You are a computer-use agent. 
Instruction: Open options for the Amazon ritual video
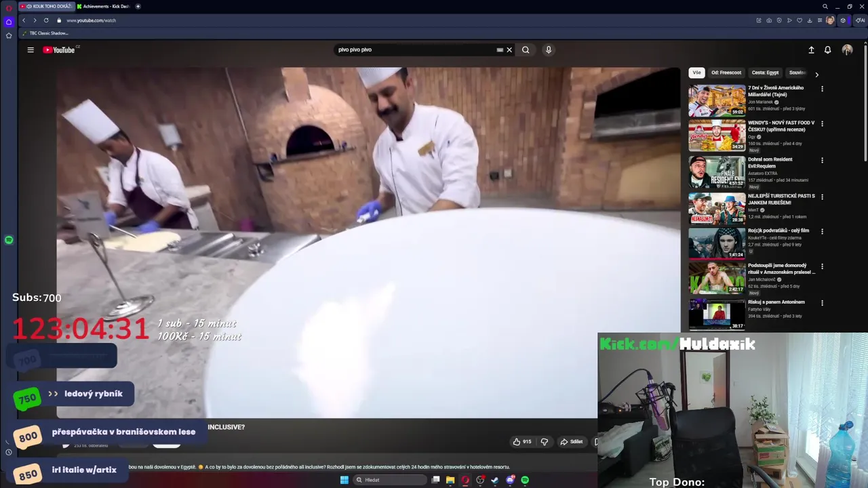tap(822, 266)
